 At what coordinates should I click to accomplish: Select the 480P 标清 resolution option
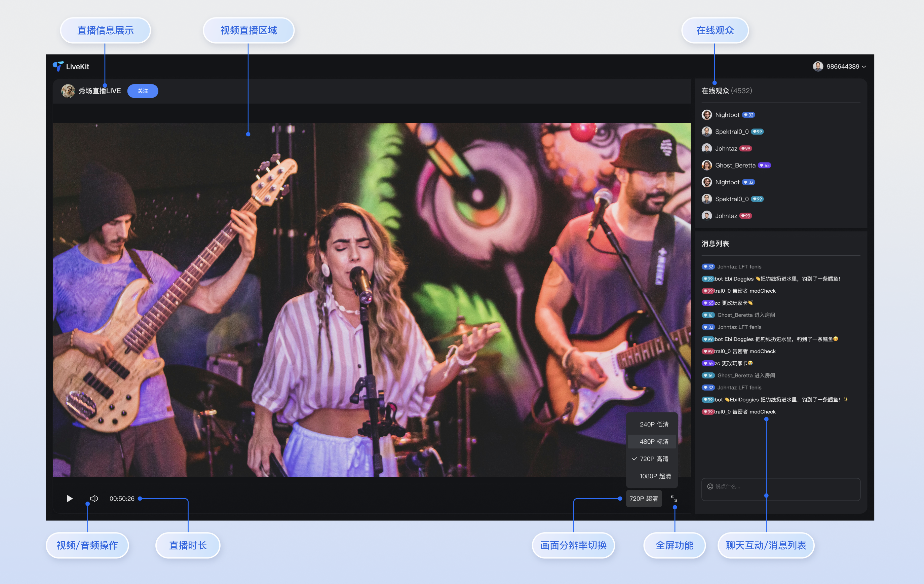click(653, 442)
